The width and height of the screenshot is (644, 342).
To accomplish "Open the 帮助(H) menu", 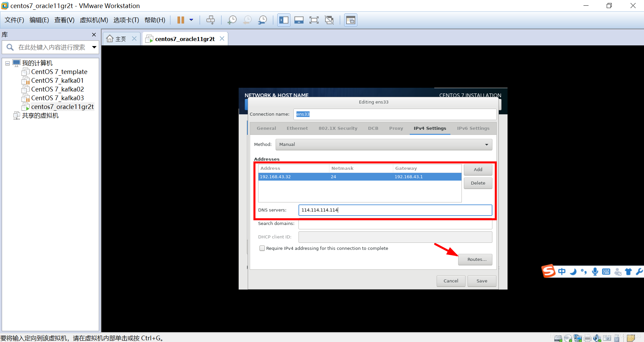I will click(155, 20).
